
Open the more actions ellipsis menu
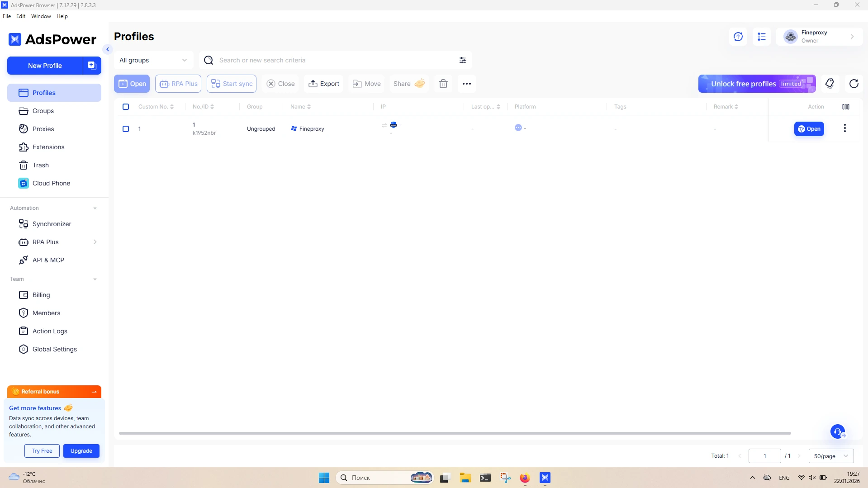[x=467, y=84]
